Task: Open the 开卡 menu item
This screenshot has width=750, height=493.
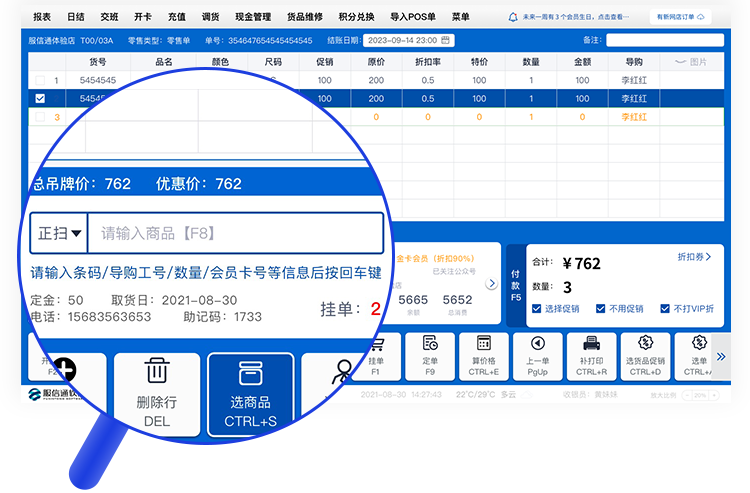Action: click(143, 17)
